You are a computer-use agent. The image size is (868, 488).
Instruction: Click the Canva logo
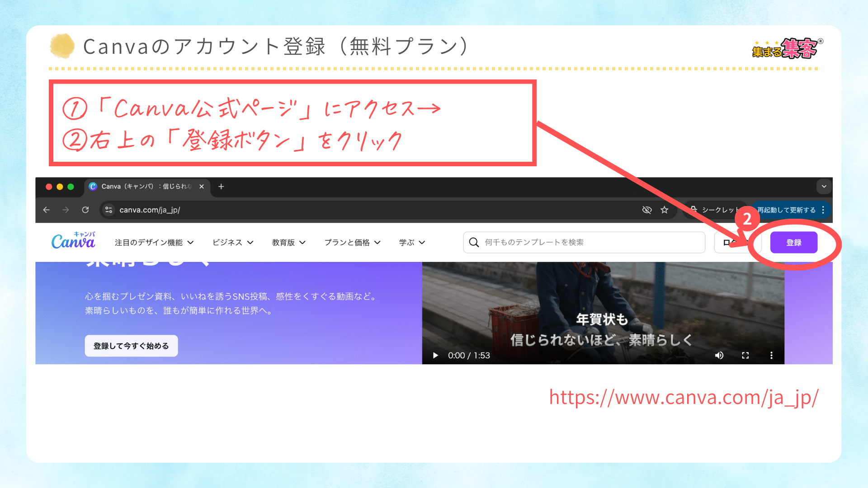(73, 240)
